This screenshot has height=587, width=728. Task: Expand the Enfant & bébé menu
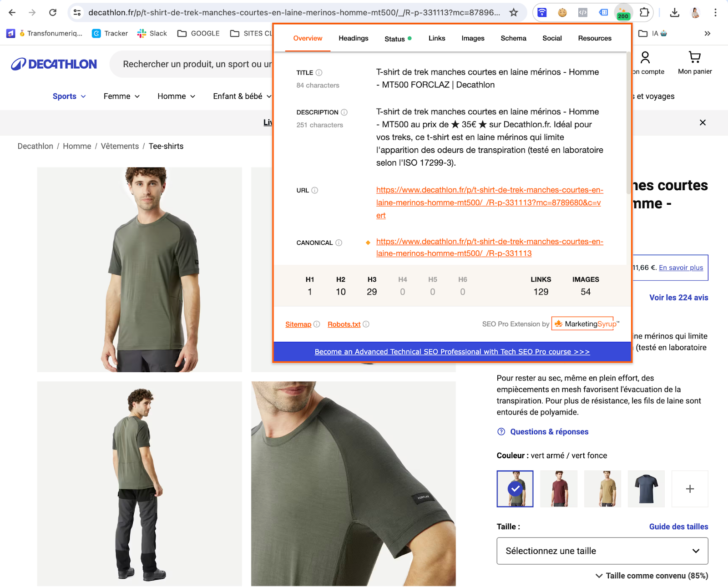click(x=243, y=96)
